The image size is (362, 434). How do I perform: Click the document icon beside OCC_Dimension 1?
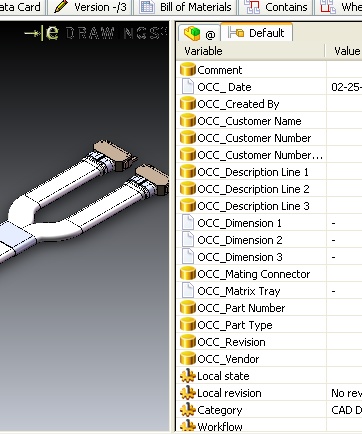(188, 222)
